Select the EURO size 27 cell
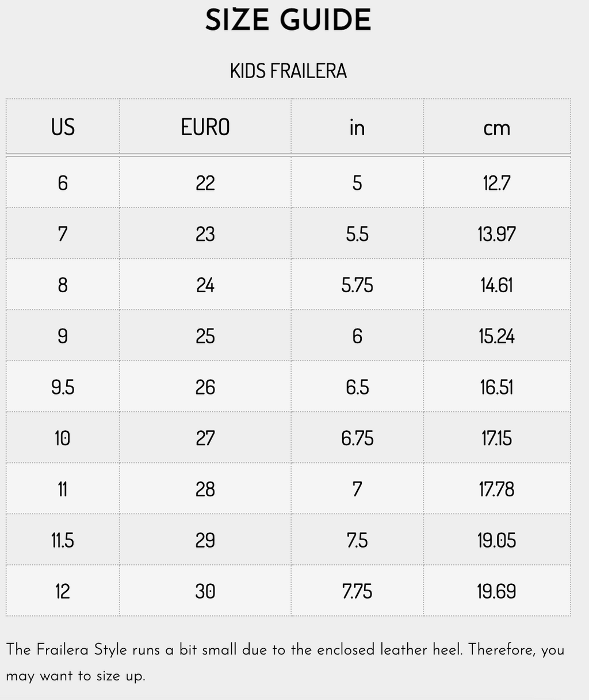 [205, 438]
